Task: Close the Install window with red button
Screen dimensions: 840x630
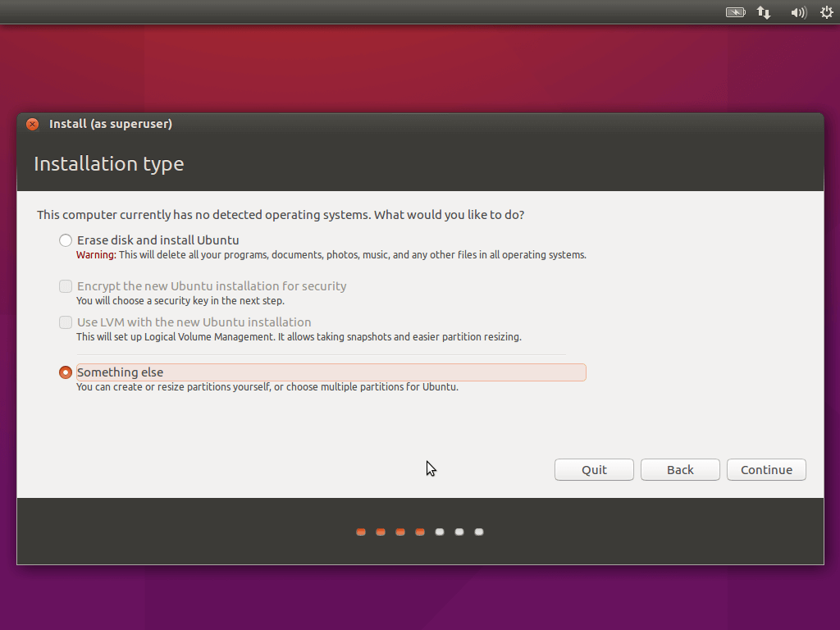Action: [x=33, y=125]
